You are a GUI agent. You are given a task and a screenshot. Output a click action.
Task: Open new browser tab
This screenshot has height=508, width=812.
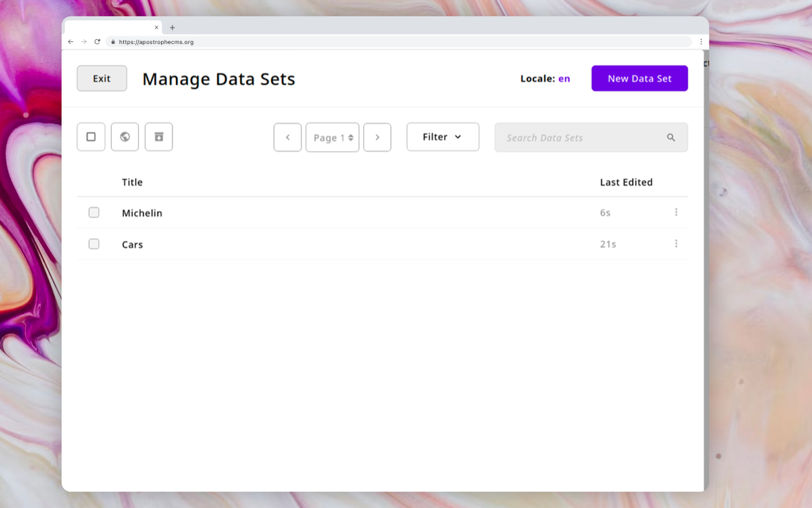172,28
